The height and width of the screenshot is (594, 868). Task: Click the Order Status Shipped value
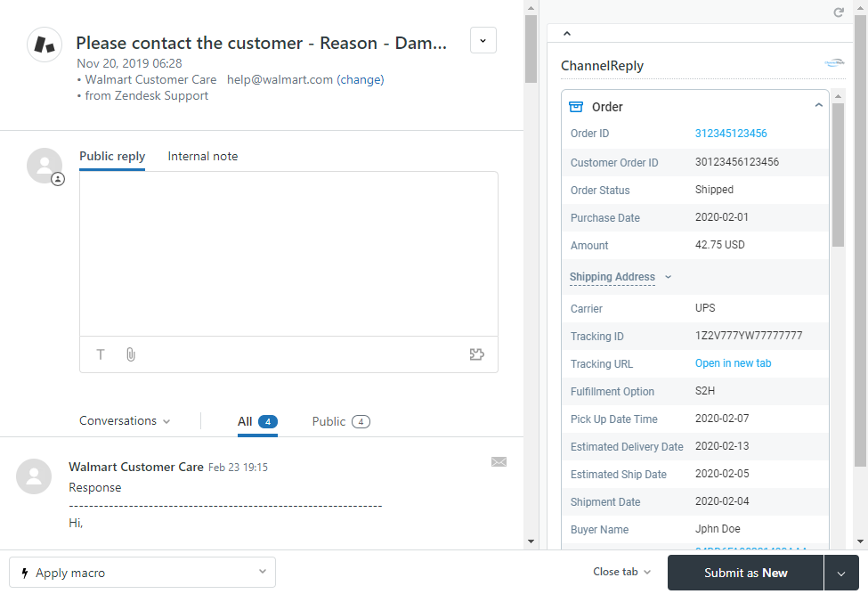coord(714,190)
